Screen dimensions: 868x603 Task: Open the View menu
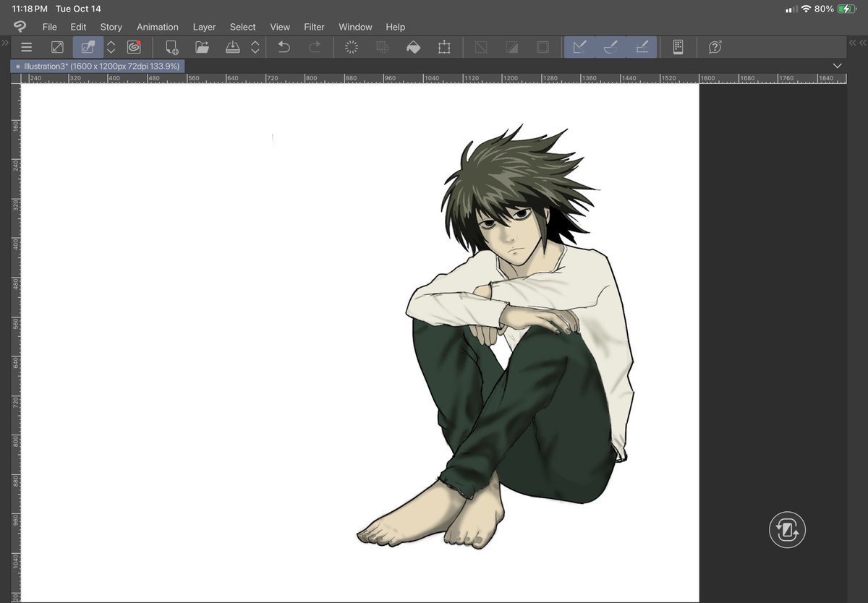pyautogui.click(x=280, y=27)
